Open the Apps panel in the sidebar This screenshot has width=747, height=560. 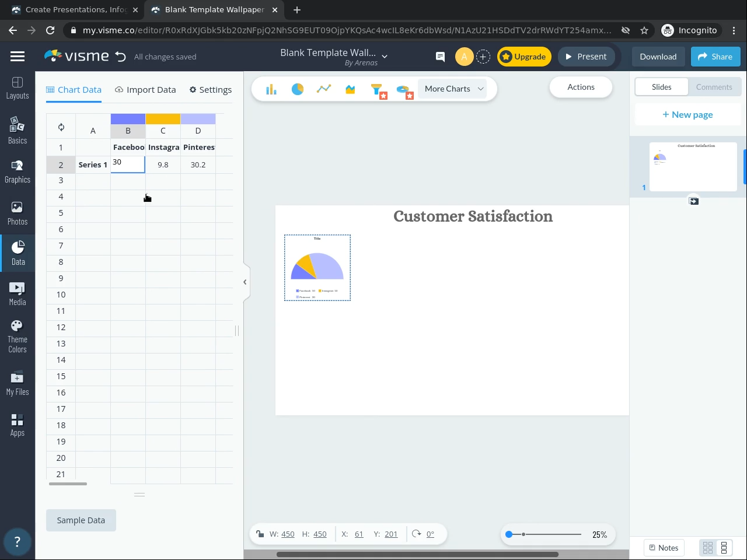pos(18,425)
